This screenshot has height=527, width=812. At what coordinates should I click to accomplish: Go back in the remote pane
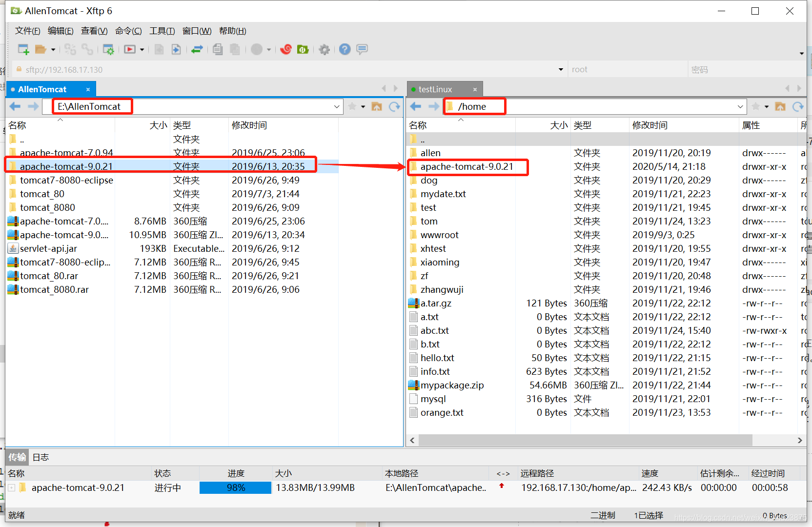pyautogui.click(x=416, y=106)
